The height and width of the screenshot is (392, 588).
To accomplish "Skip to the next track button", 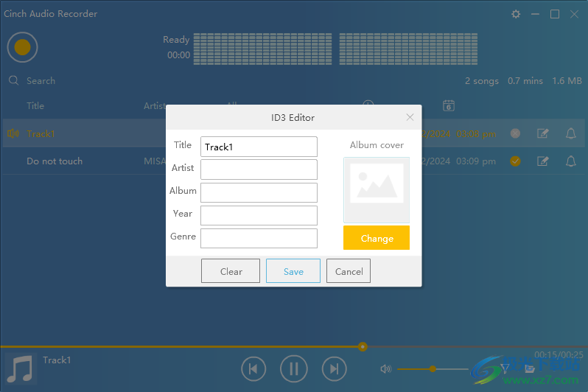I will pos(334,368).
